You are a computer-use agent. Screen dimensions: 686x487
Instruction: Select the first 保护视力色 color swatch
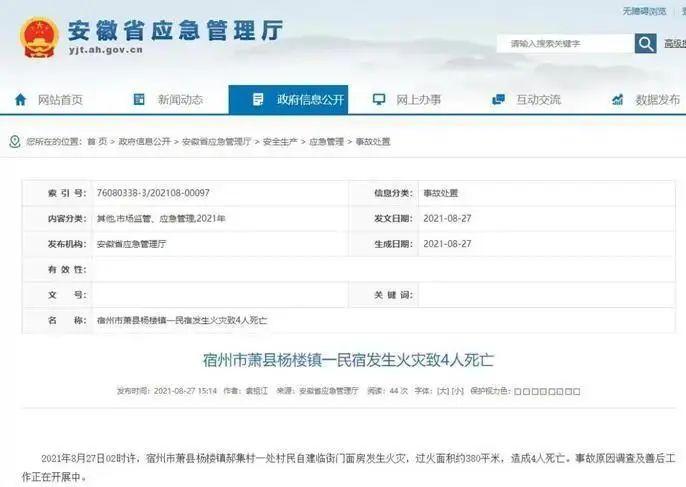click(519, 391)
